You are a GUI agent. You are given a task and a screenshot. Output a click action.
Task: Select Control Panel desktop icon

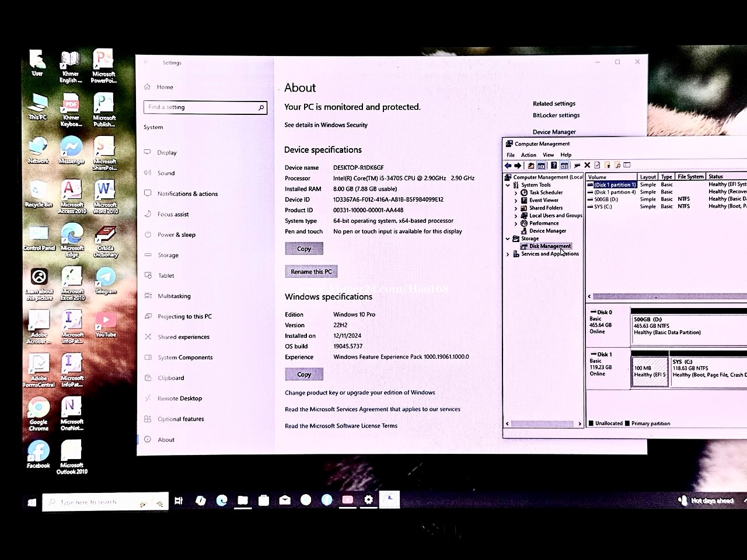click(x=39, y=237)
